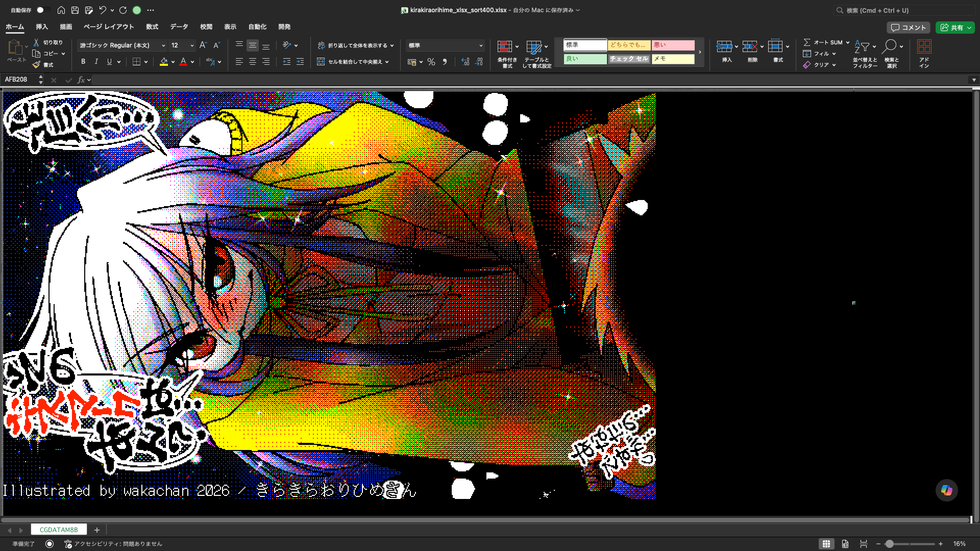Adjust the zoom slider handle

click(x=890, y=544)
